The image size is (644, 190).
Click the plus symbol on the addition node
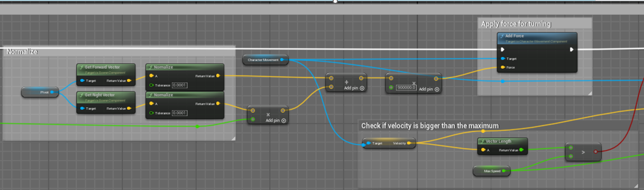[346, 82]
